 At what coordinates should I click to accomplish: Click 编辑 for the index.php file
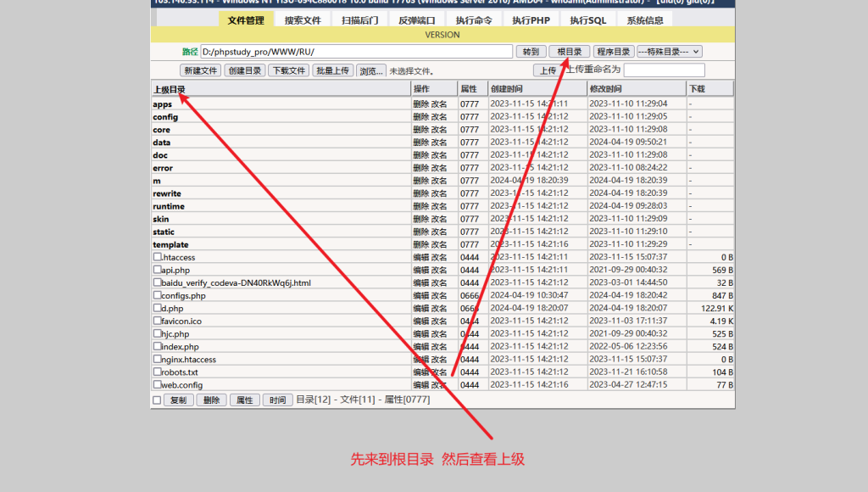click(x=420, y=346)
